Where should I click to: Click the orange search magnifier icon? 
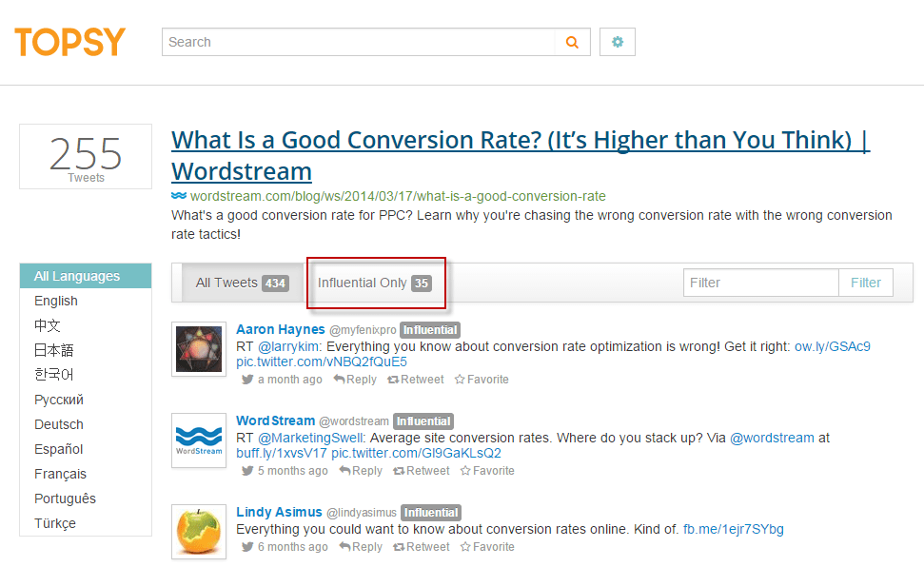pos(572,43)
